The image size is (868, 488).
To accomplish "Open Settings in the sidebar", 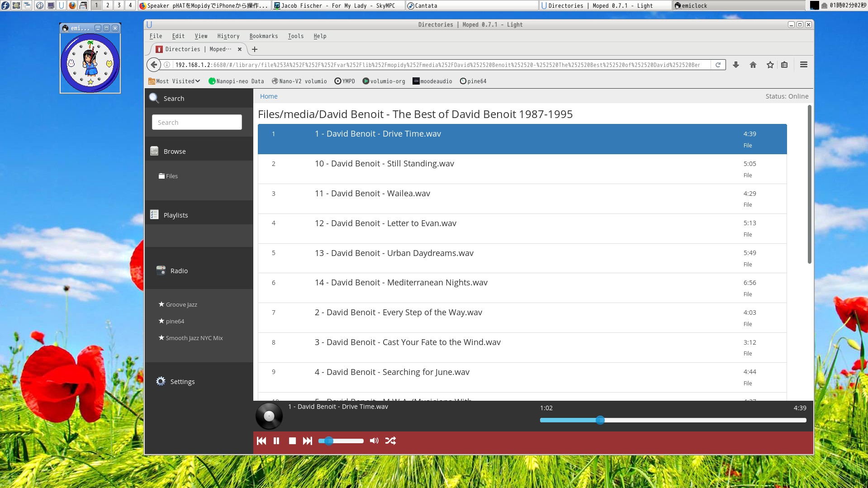I will 182,382.
